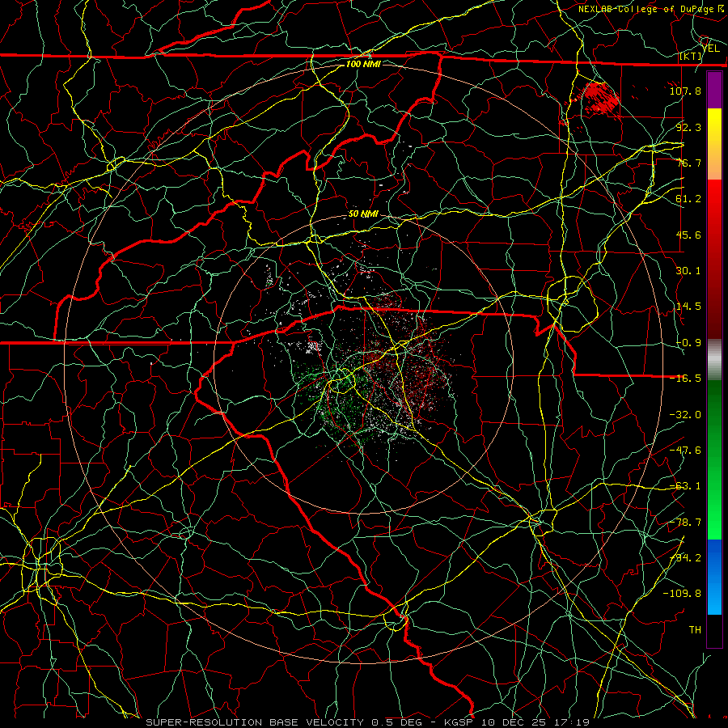
Task: Click the 107.8 velocity scale value
Action: pos(685,91)
